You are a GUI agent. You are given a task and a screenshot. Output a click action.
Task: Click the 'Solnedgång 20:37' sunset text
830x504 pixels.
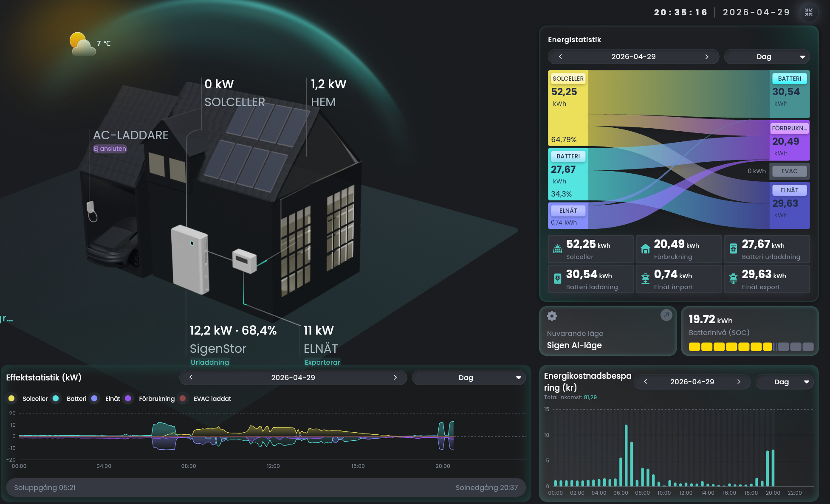pos(486,487)
